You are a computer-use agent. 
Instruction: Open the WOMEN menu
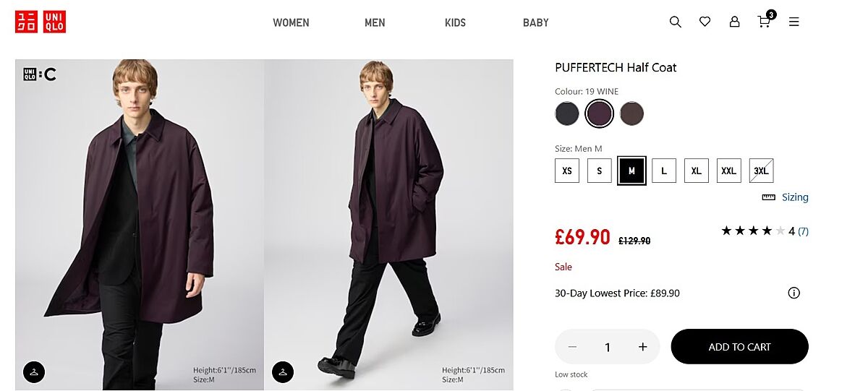tap(291, 22)
